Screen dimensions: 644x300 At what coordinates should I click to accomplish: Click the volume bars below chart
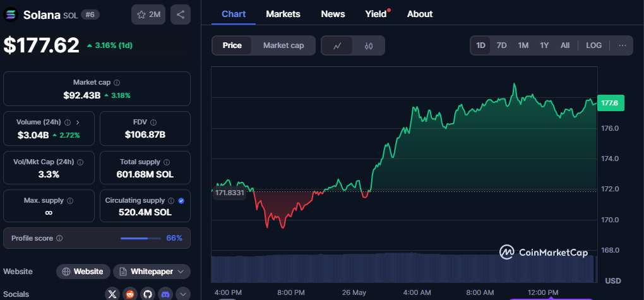point(404,268)
